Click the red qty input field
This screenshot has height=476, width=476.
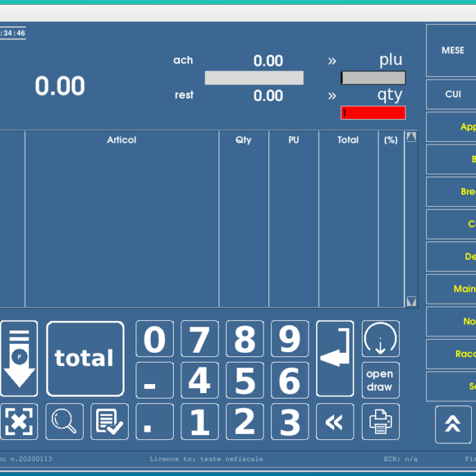click(373, 113)
